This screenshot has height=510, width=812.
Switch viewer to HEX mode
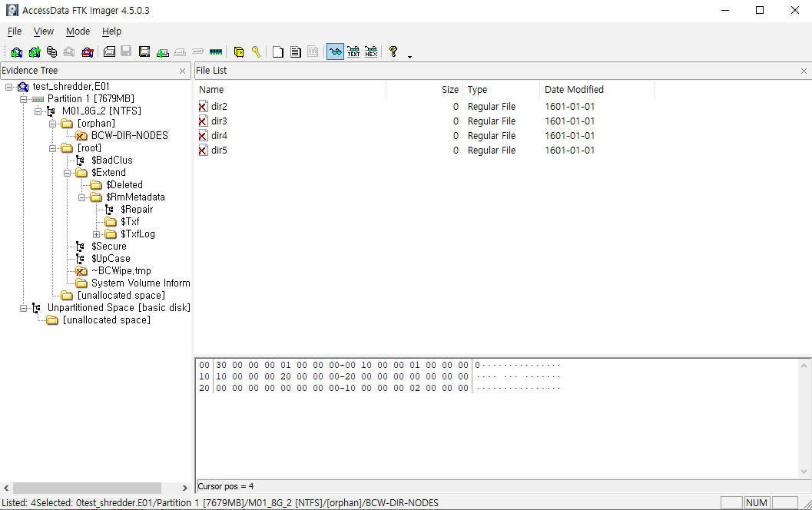point(371,51)
